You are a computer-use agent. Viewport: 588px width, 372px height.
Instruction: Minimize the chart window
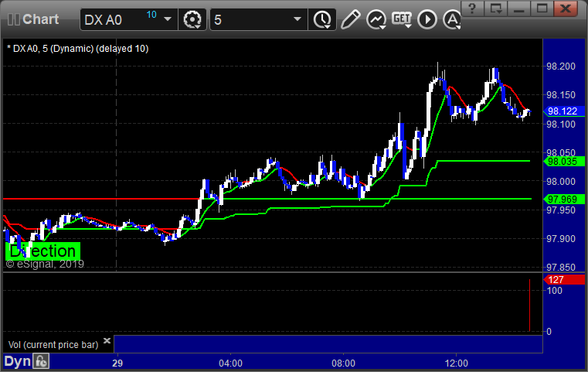(x=519, y=9)
